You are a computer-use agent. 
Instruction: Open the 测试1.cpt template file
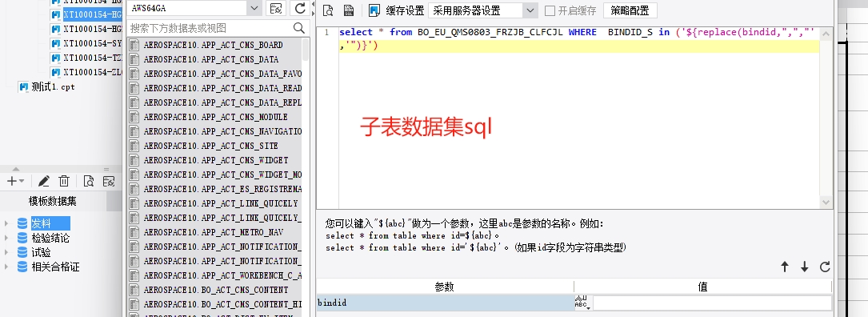tap(53, 87)
